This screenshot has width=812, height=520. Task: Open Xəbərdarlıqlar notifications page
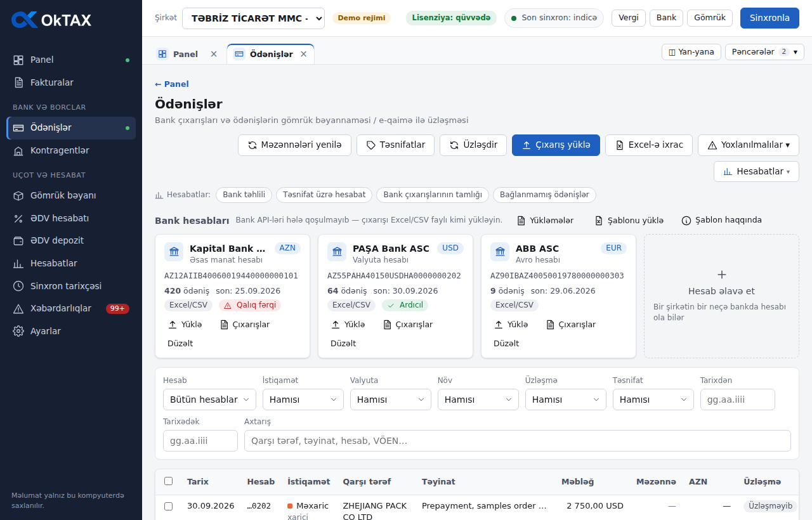71,308
